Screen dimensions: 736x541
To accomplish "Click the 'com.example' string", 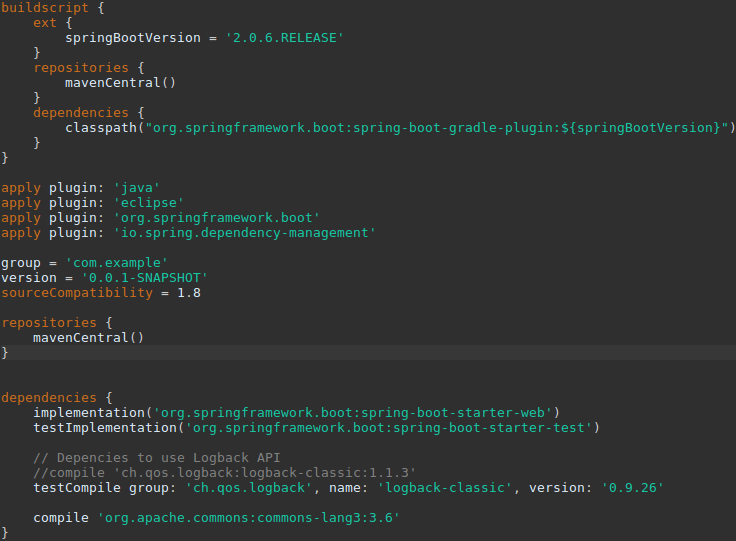I will pyautogui.click(x=116, y=263).
